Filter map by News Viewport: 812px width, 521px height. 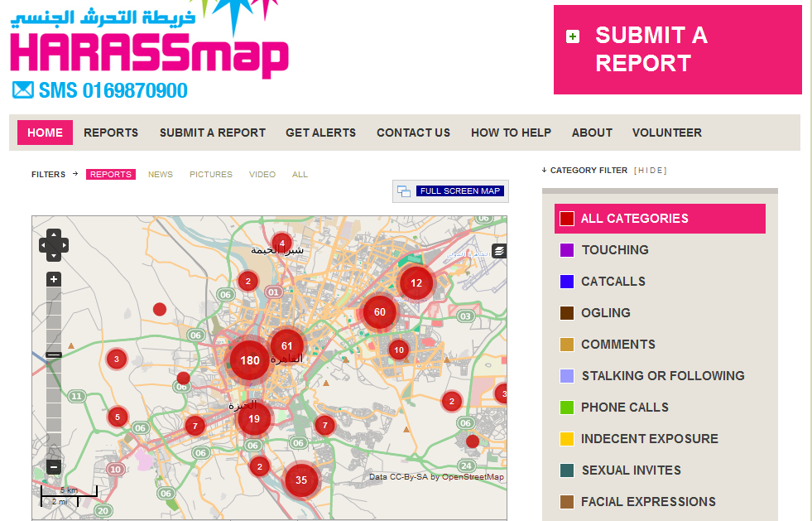[x=161, y=174]
